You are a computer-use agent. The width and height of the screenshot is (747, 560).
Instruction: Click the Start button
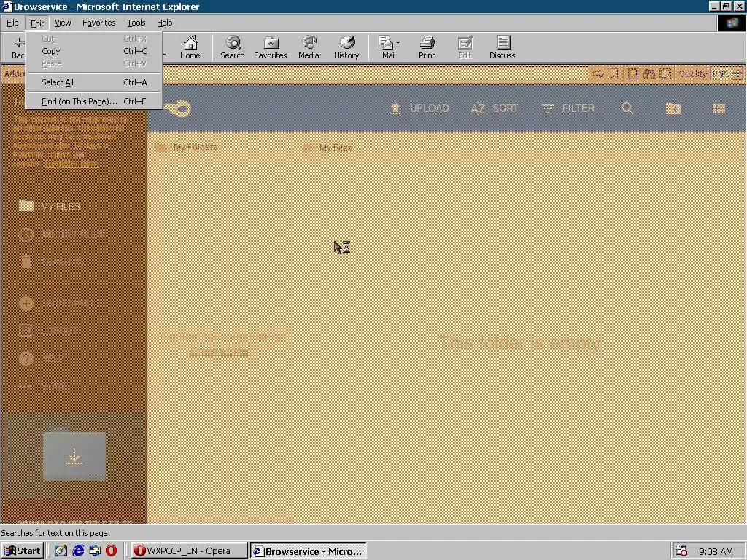(23, 551)
